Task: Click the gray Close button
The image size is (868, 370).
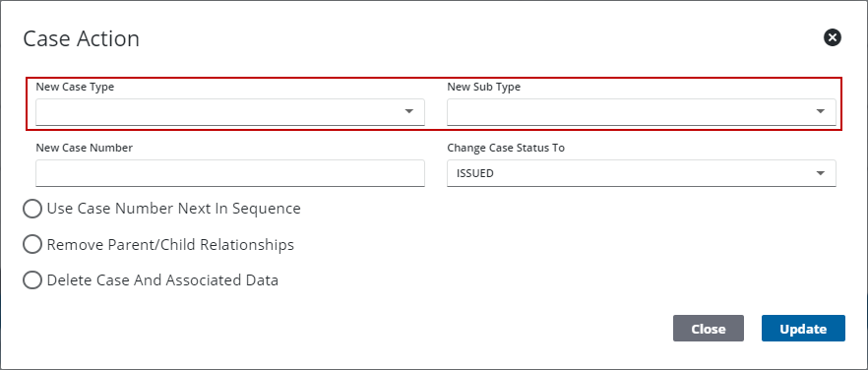Action: coord(708,329)
